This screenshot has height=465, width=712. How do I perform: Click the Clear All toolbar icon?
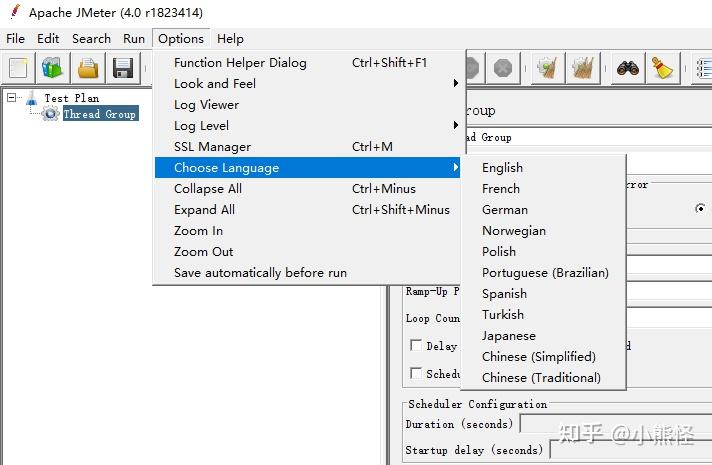pyautogui.click(x=583, y=68)
